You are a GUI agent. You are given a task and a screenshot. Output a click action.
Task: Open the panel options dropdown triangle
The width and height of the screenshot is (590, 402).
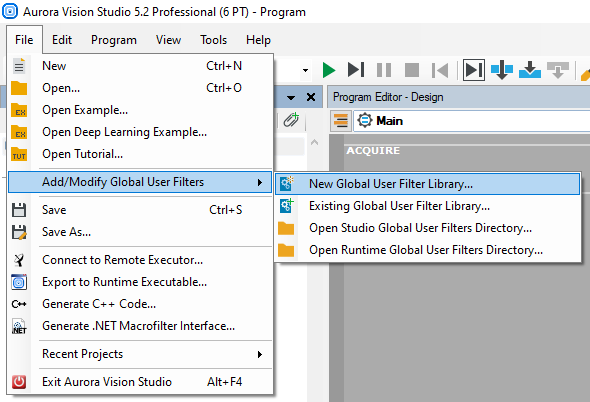(x=290, y=97)
